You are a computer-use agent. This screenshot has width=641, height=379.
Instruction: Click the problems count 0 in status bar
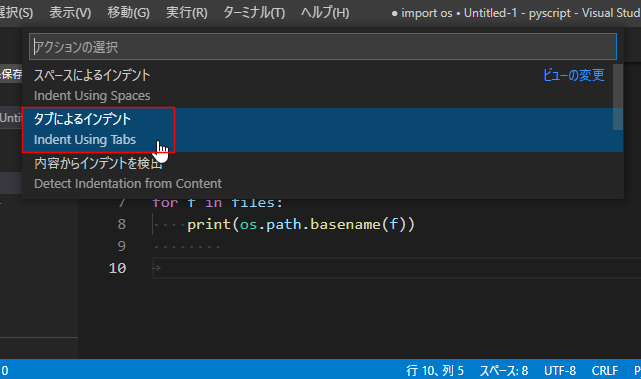click(5, 371)
